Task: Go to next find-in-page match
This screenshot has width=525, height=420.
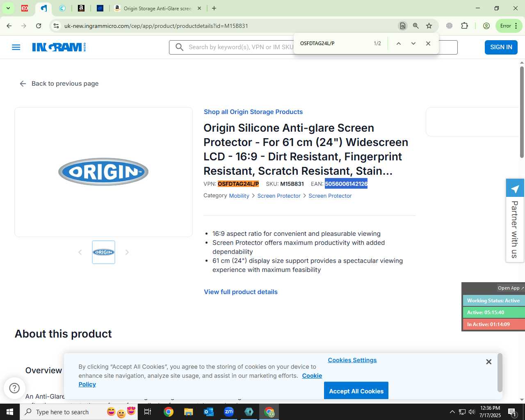Action: click(413, 43)
